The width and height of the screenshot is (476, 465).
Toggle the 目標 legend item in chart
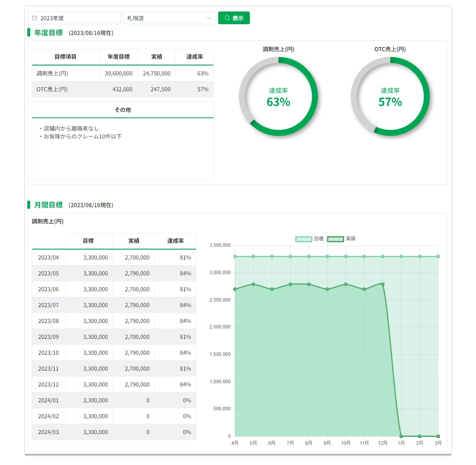coord(310,239)
